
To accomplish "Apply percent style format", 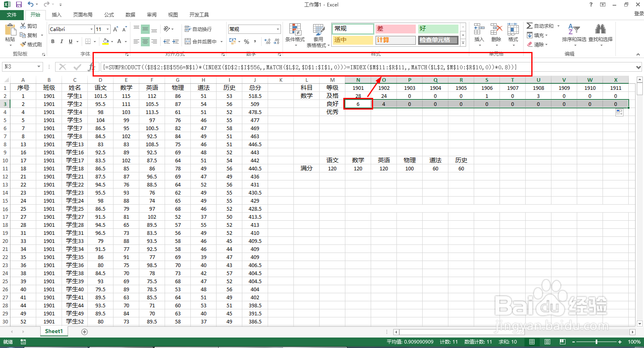I will 246,41.
